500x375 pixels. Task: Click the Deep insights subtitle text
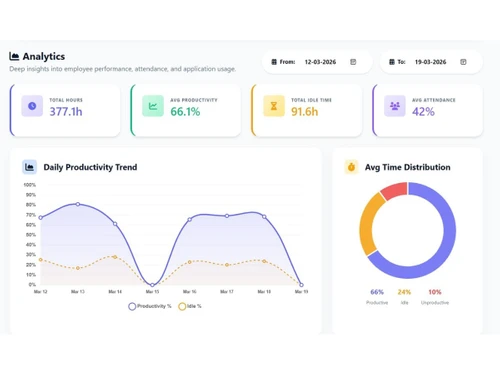pyautogui.click(x=123, y=69)
